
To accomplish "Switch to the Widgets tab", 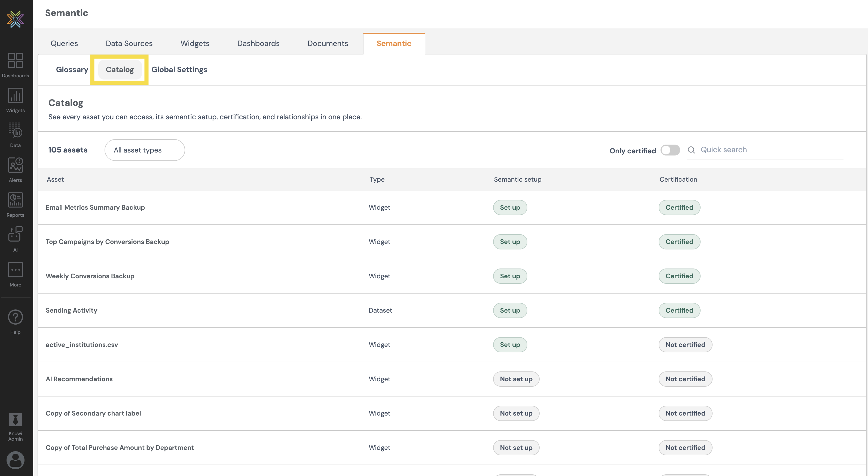I will click(195, 43).
